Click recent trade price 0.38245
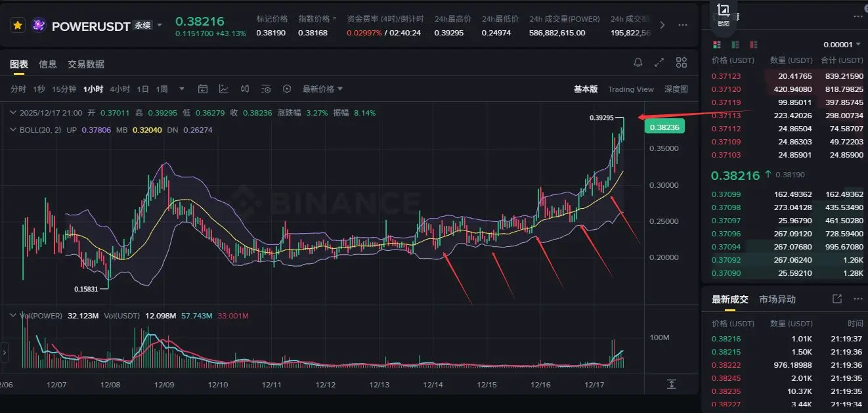The width and height of the screenshot is (868, 413). pos(726,378)
